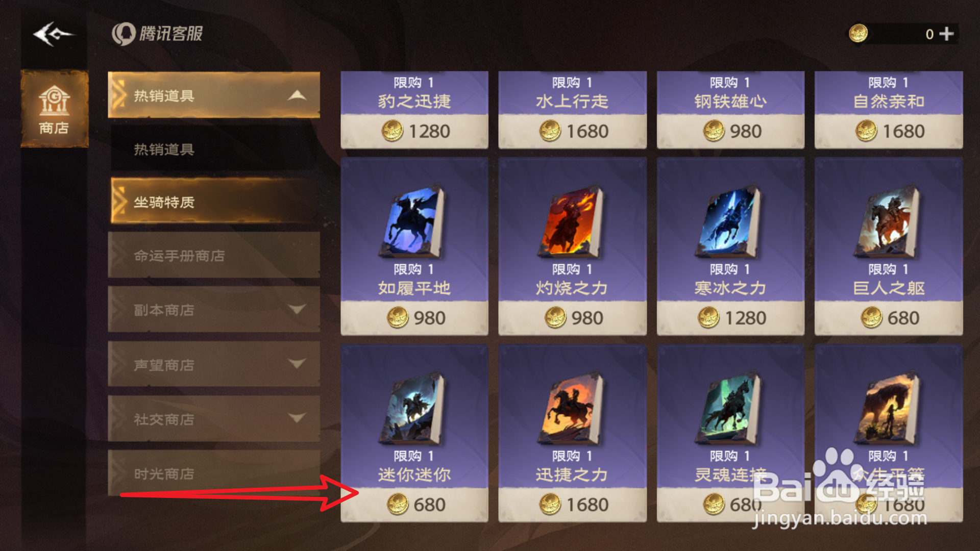The width and height of the screenshot is (980, 551).
Task: Switch to the 坐骑特质 tab
Action: (214, 202)
